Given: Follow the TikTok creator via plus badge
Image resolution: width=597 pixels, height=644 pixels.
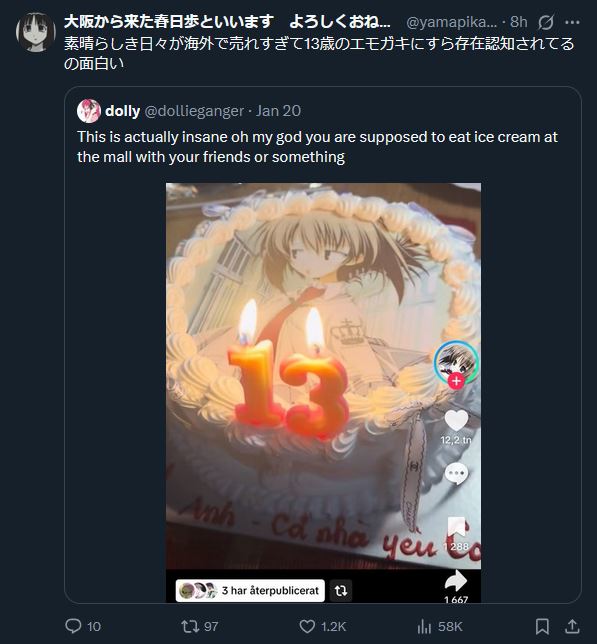Looking at the screenshot, I should coord(456,381).
